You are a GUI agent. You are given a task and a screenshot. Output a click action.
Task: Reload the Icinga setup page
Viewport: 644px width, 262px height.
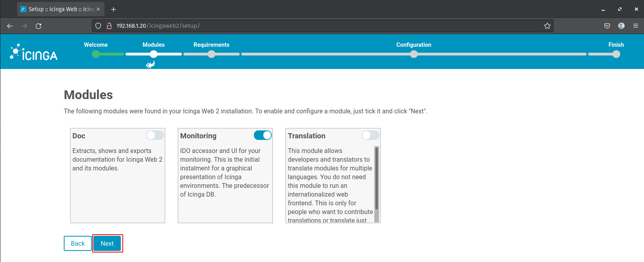pyautogui.click(x=38, y=26)
